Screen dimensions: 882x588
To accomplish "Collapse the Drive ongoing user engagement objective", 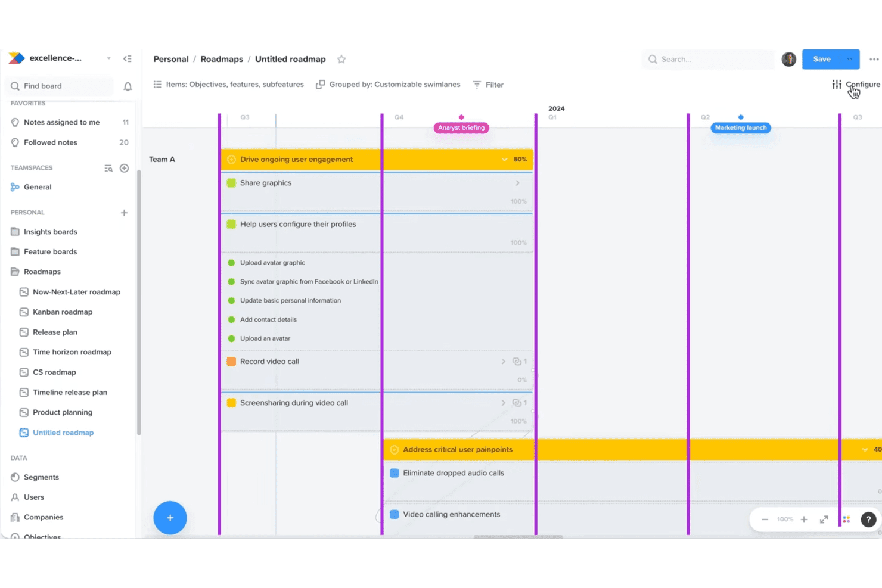I will tap(504, 160).
